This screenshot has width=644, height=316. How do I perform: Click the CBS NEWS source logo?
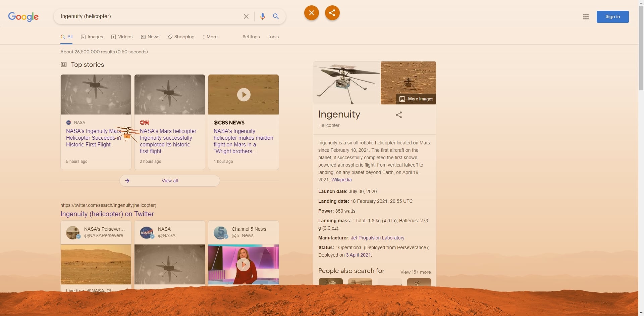[x=229, y=123]
